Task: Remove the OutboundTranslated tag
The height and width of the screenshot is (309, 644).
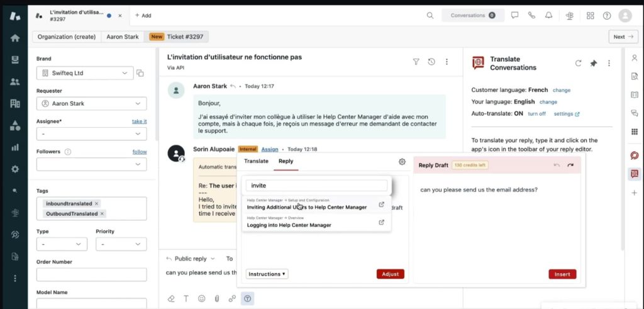Action: 102,214
